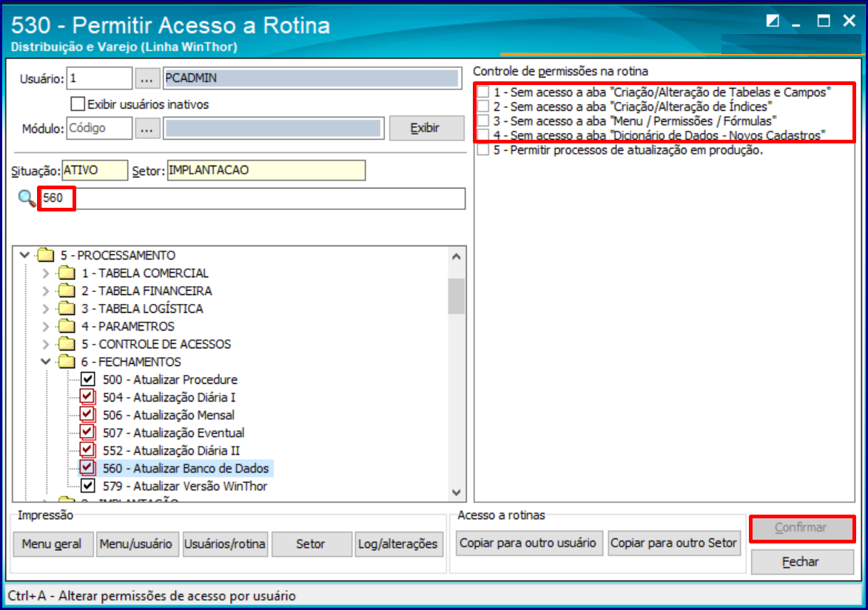
Task: Open Log/alterações report
Action: [x=398, y=544]
